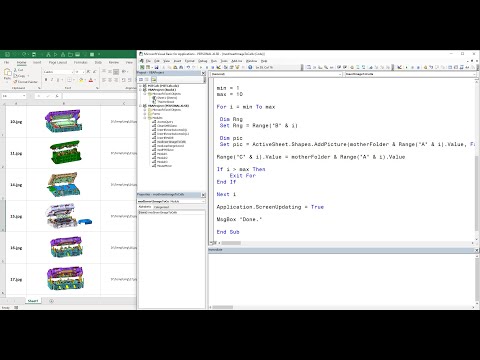
Task: Click the Insert Function fx icon
Action: tap(57, 96)
